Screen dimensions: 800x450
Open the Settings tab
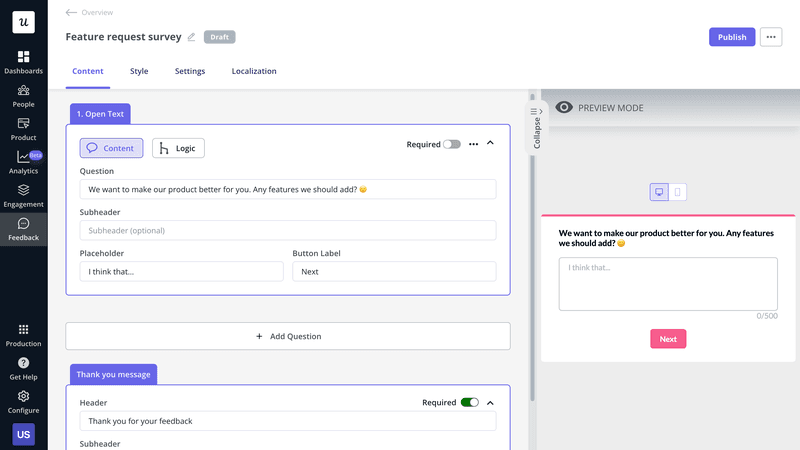coord(190,71)
